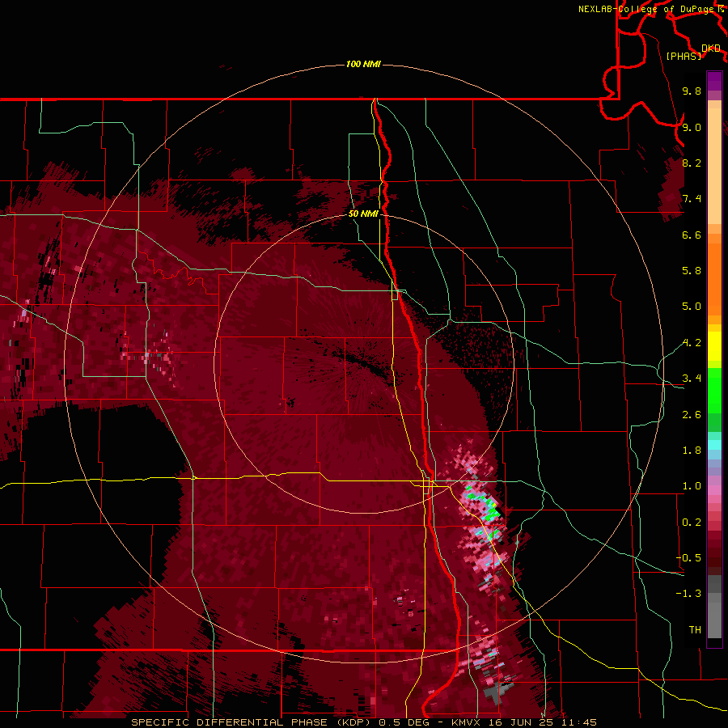
Task: Pick the bright green segment of color bar
Action: 714,389
